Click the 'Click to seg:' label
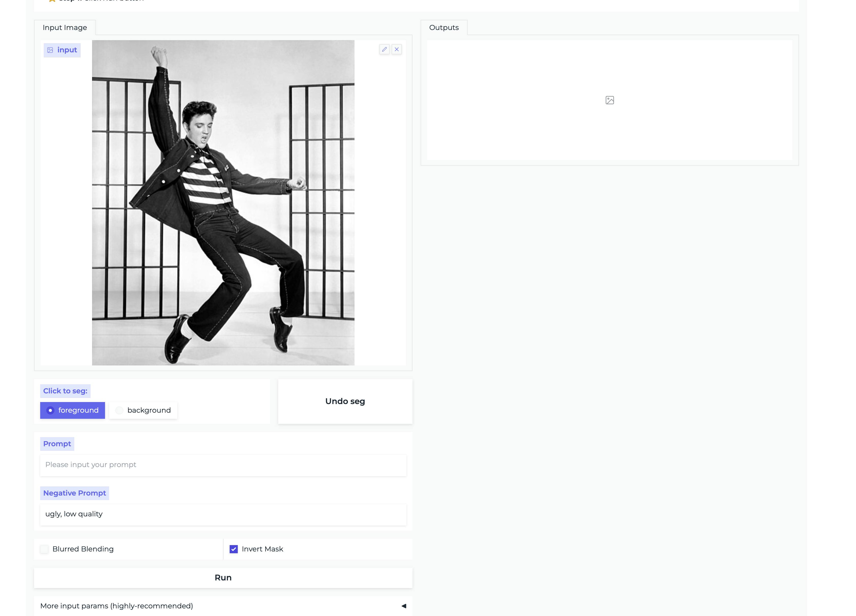The width and height of the screenshot is (856, 616). coord(65,391)
